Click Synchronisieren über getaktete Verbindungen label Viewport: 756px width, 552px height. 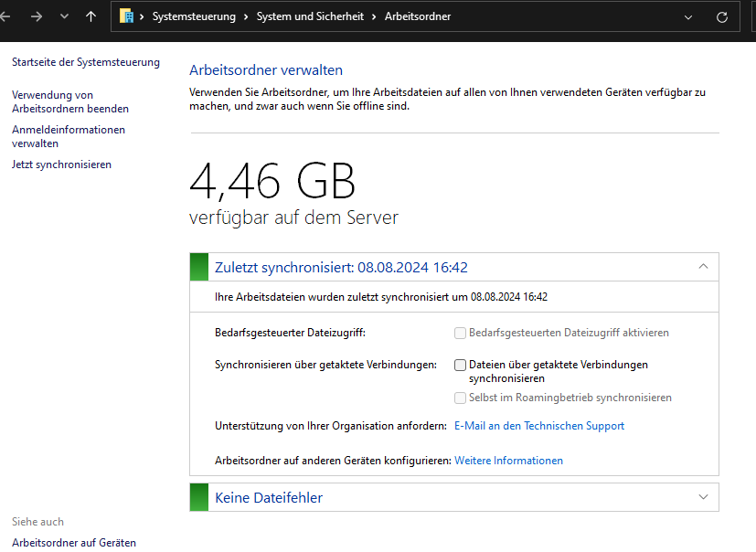pos(326,365)
